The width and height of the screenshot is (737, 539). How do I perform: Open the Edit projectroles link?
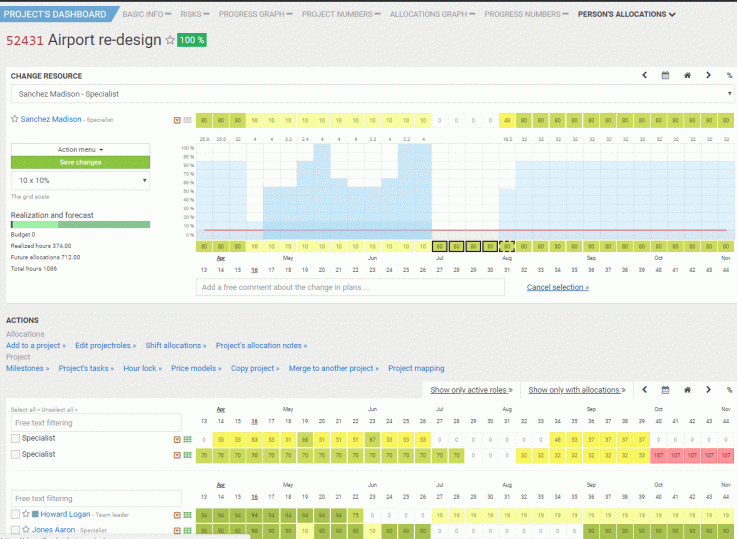click(105, 345)
